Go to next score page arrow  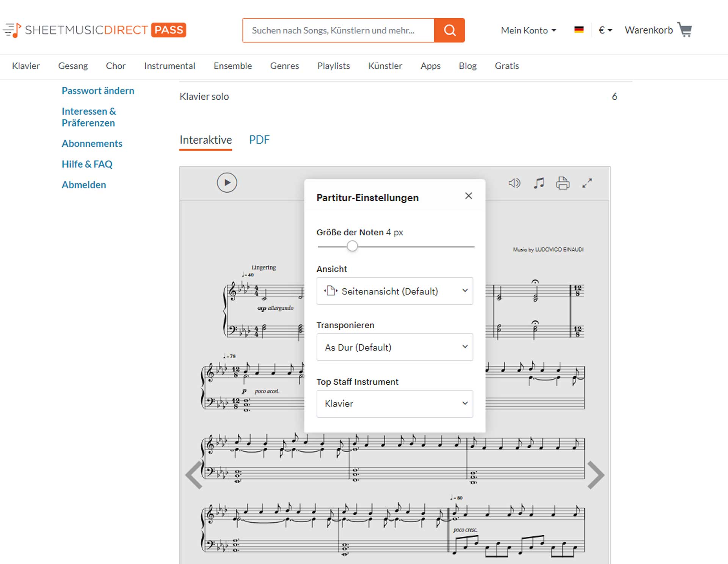[595, 475]
